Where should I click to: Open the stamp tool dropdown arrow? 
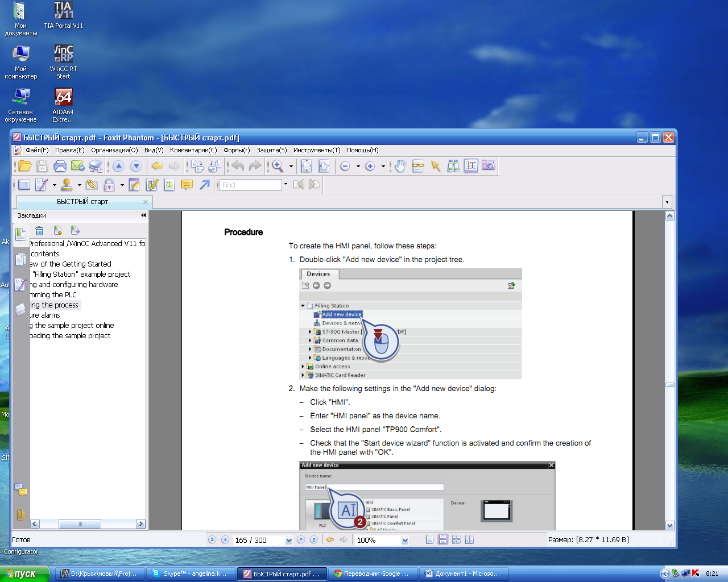coord(79,185)
